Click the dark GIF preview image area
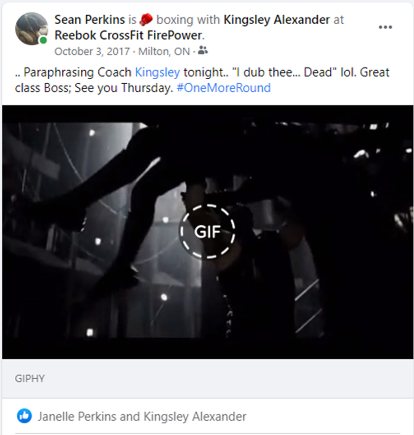The image size is (414, 435). pyautogui.click(x=208, y=232)
